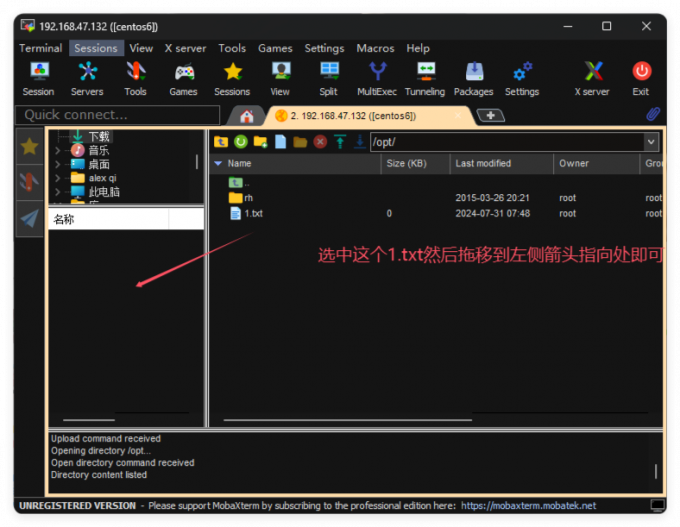Viewport: 680px width, 527px height.
Task: Open the Packages toolbar icon
Action: pos(474,79)
